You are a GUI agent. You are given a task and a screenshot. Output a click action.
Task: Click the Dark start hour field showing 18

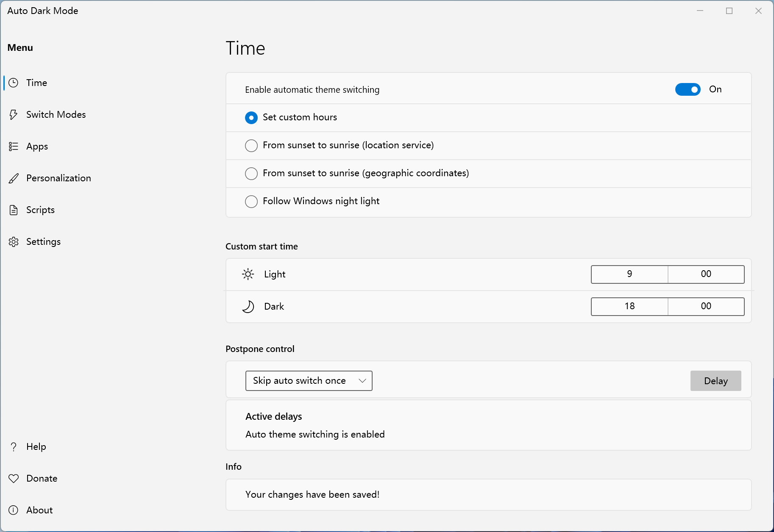(629, 306)
